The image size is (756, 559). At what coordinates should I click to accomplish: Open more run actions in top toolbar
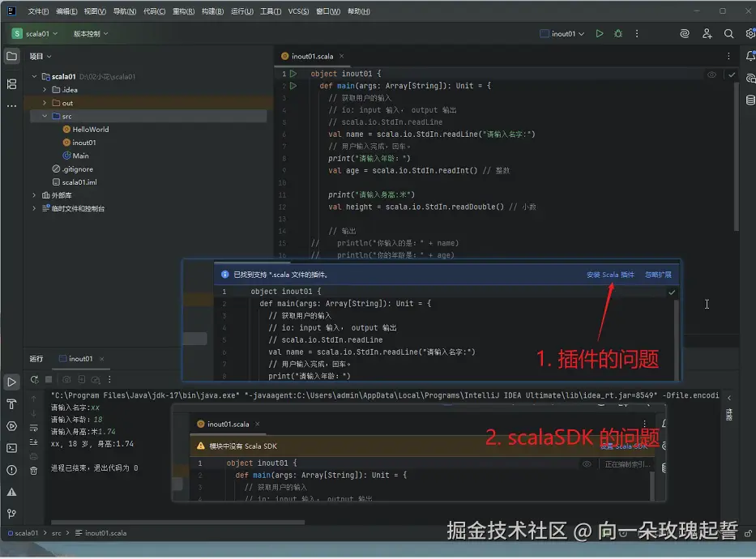point(637,34)
